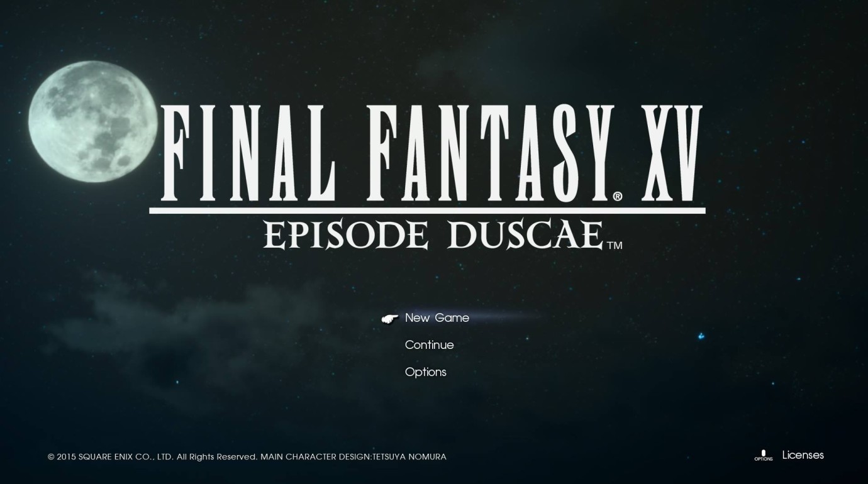The width and height of the screenshot is (868, 484).
Task: Click the DUSCAE word in the subtitle
Action: pyautogui.click(x=525, y=234)
